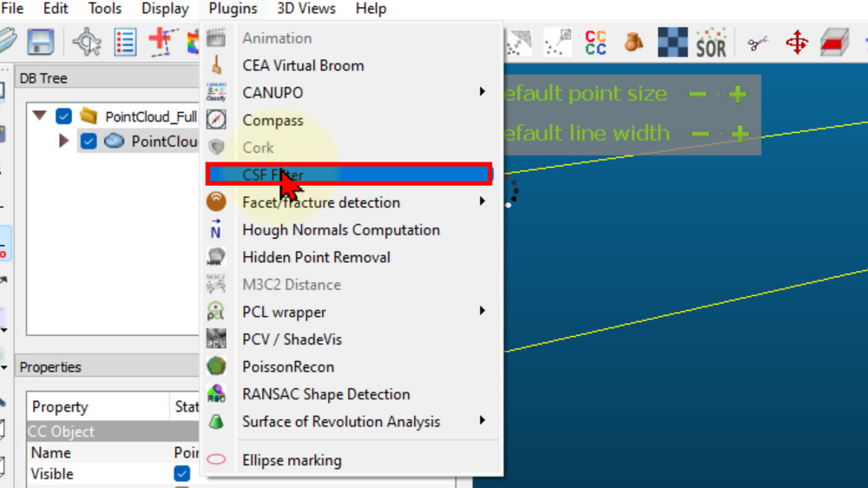The height and width of the screenshot is (488, 868).
Task: Open the Tools menu
Action: (x=105, y=9)
